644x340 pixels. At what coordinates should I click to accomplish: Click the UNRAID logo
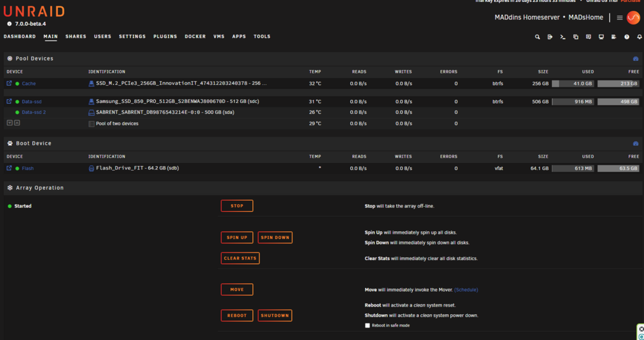click(34, 11)
